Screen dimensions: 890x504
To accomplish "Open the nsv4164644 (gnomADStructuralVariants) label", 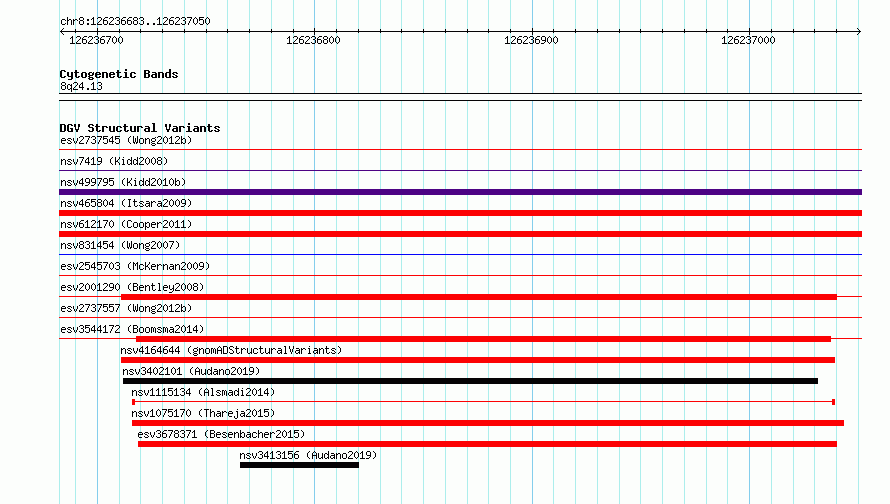I will click(x=231, y=350).
